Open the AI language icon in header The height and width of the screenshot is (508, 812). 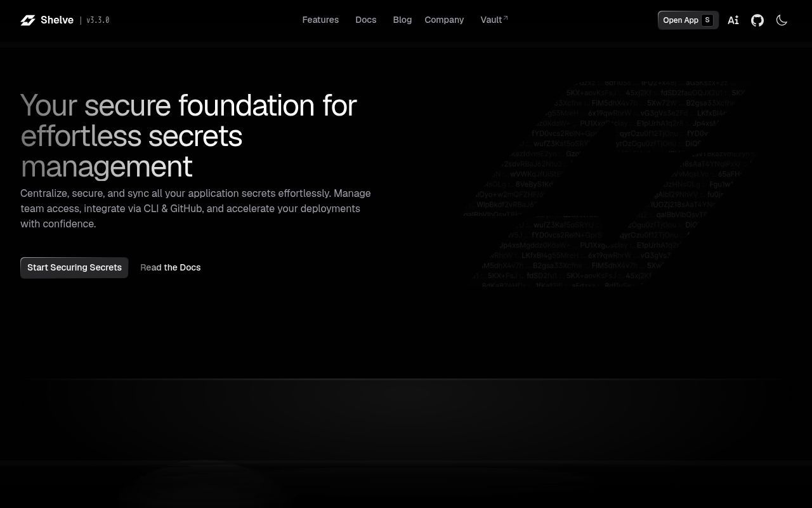tap(733, 20)
